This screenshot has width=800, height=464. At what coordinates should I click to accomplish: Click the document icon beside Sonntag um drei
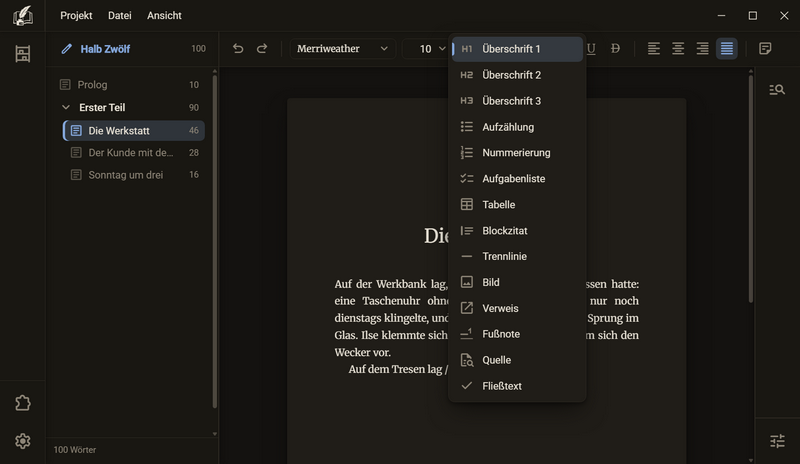point(76,175)
